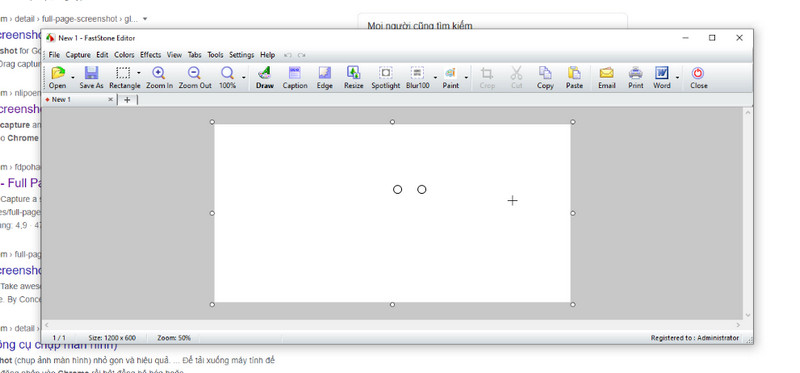The height and width of the screenshot is (373, 800).
Task: Set zoom to 100% icon
Action: coord(227,73)
